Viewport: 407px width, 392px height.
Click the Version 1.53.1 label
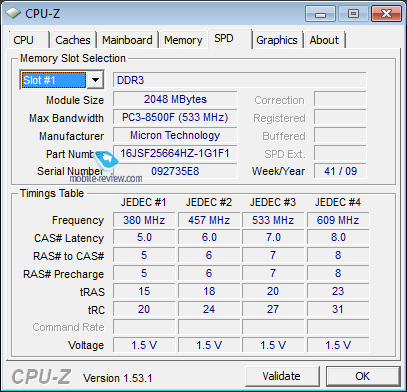point(117,378)
